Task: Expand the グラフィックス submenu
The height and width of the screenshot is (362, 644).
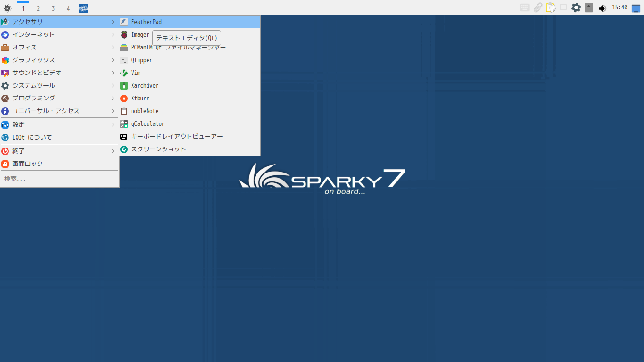Action: click(x=59, y=60)
